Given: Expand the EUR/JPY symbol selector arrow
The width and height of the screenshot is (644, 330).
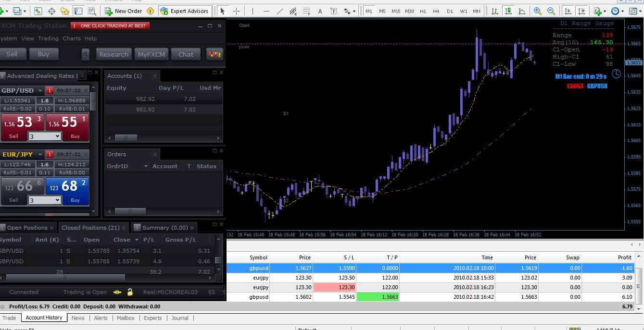Looking at the screenshot, I should 40,155.
